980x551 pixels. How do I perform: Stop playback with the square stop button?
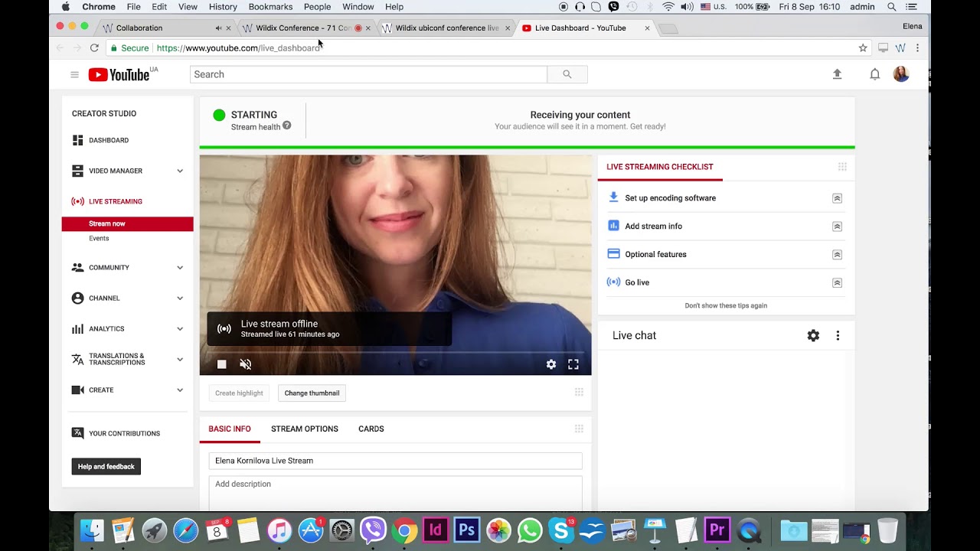tap(222, 364)
